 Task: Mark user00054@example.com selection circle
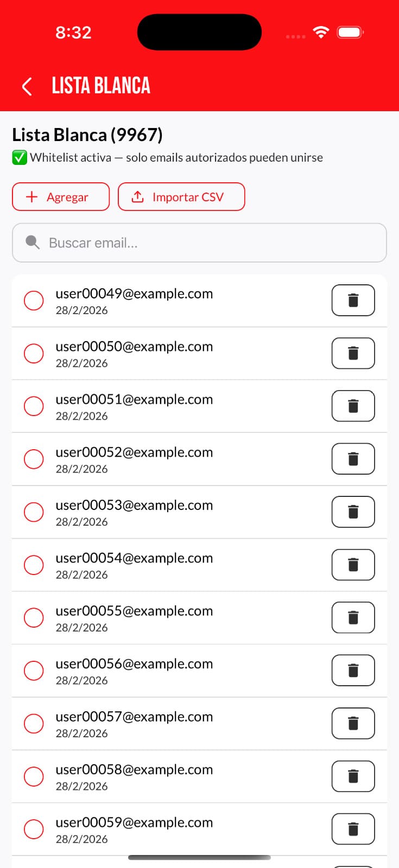coord(34,565)
